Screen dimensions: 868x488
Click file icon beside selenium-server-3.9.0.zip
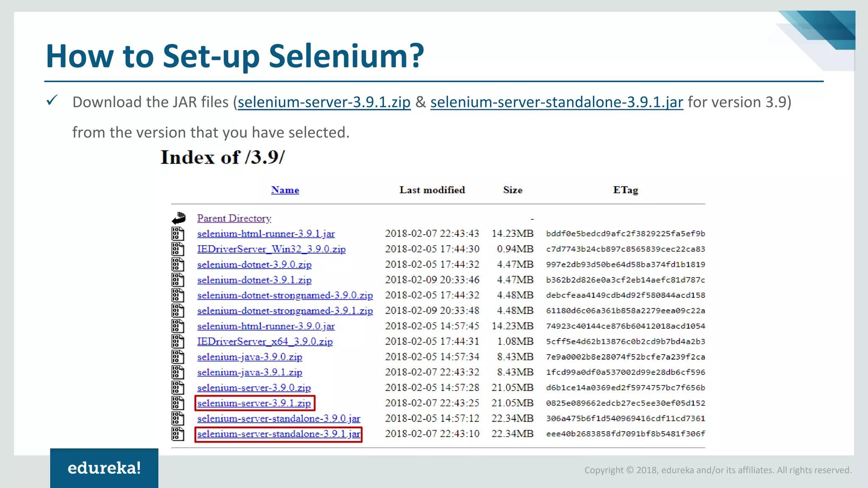(x=178, y=388)
